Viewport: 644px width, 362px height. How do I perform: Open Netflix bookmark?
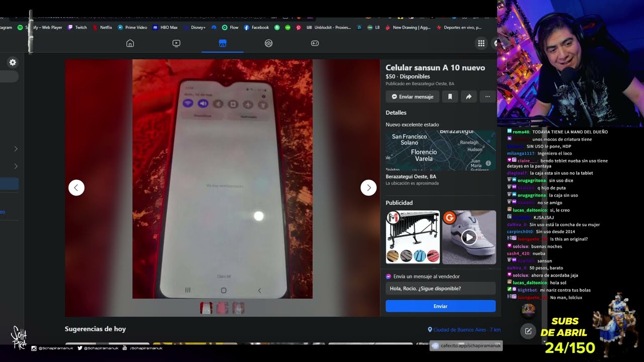pos(103,28)
